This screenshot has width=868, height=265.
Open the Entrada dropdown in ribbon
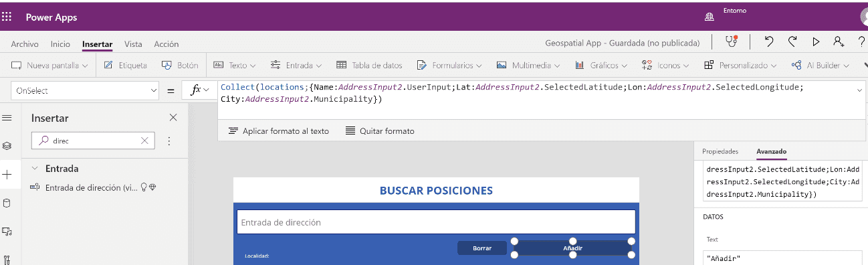tap(296, 66)
